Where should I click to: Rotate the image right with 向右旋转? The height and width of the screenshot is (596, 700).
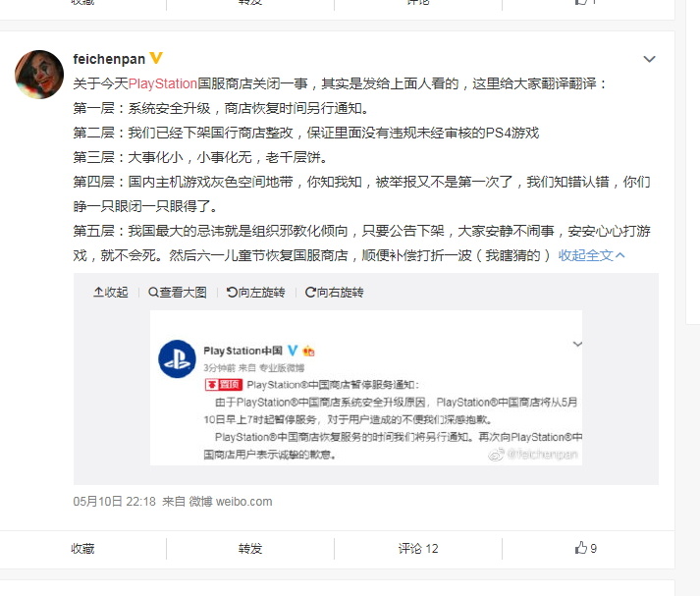pos(334,293)
